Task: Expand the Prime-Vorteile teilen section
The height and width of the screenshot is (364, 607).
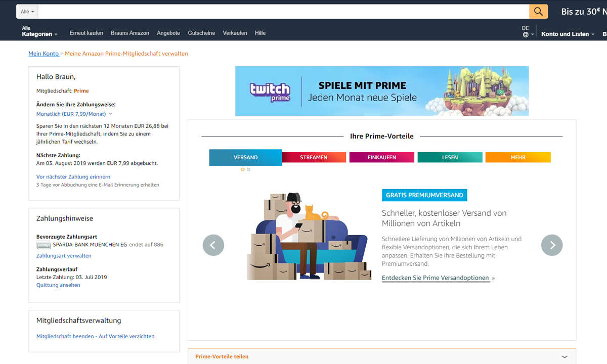Action: (x=382, y=356)
